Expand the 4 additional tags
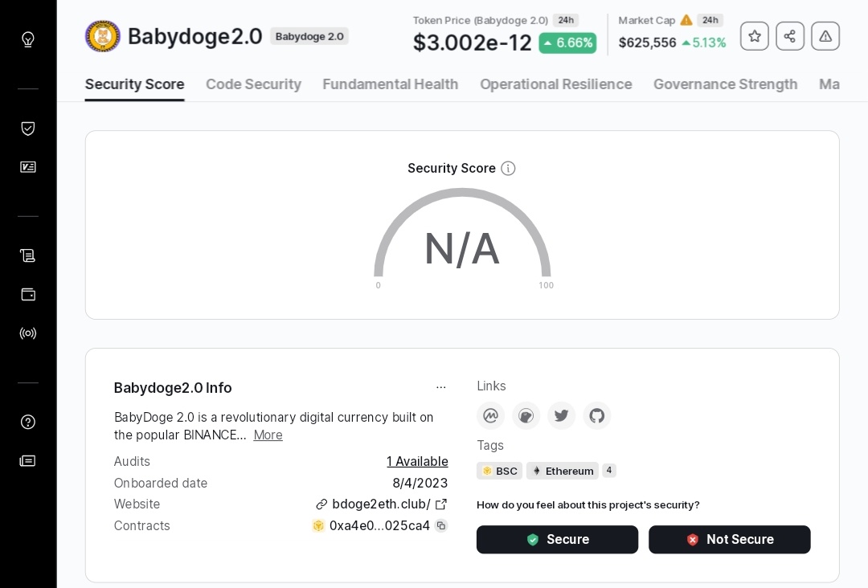 609,471
